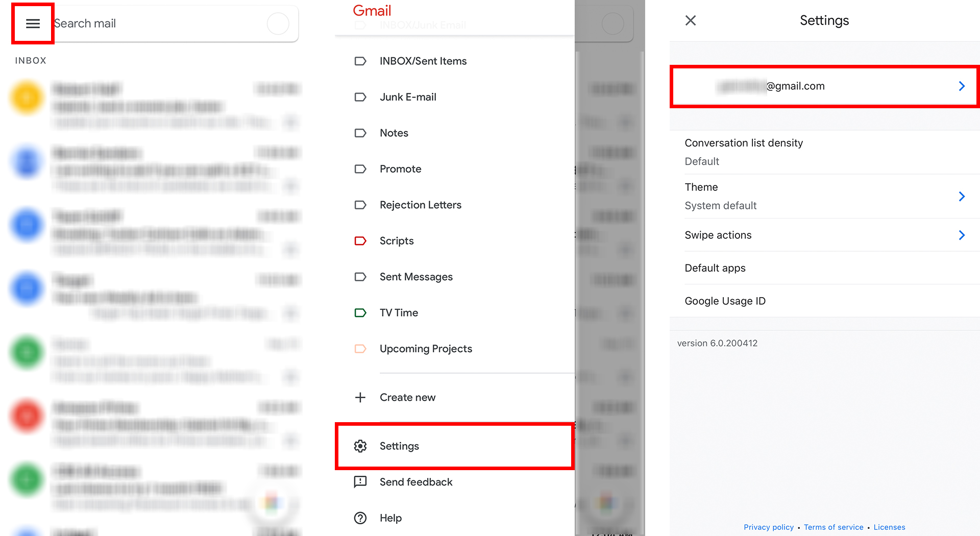980x536 pixels.
Task: Open the Privacy policy link
Action: [x=769, y=527]
